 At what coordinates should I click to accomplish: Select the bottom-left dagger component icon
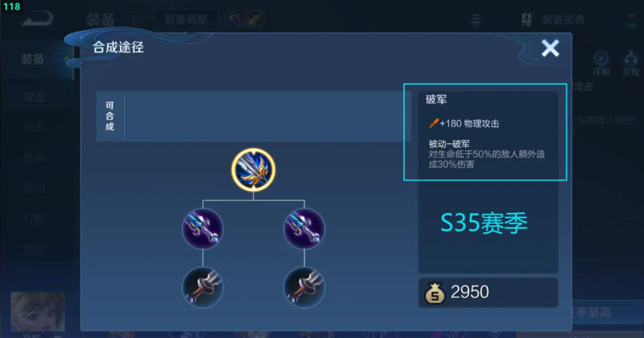203,287
